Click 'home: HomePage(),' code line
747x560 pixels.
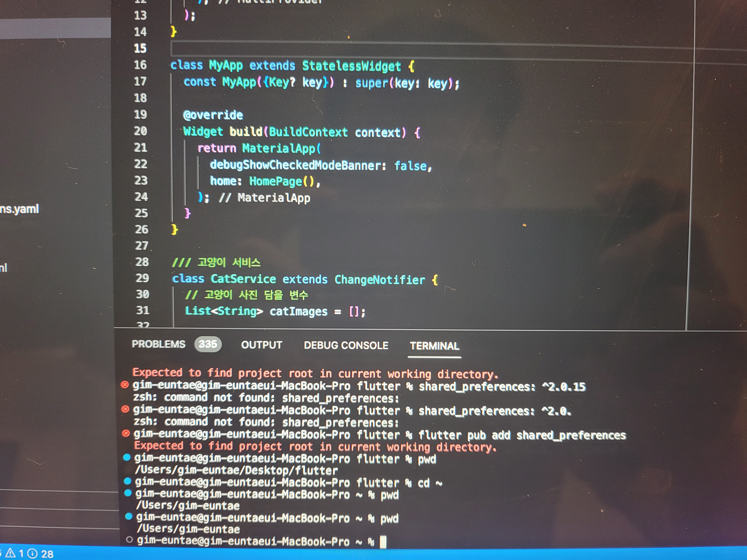[265, 181]
